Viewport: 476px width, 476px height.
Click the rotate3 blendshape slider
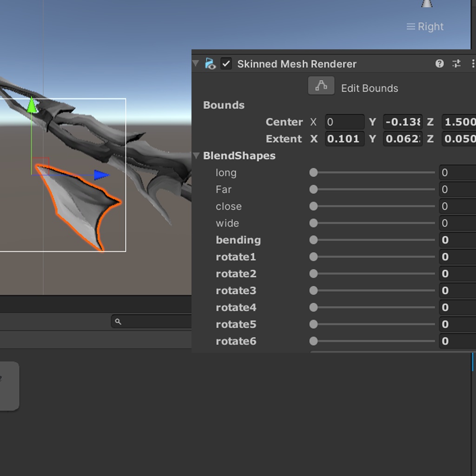click(372, 291)
